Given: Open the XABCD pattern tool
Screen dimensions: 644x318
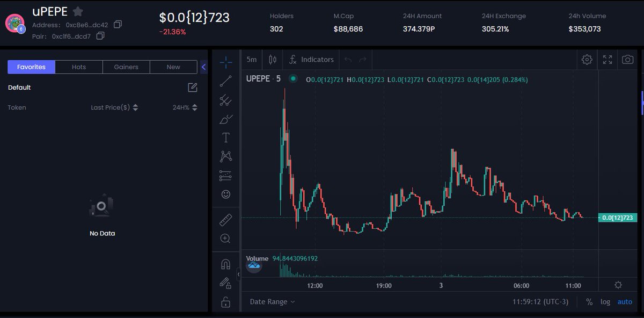Looking at the screenshot, I should click(x=225, y=156).
